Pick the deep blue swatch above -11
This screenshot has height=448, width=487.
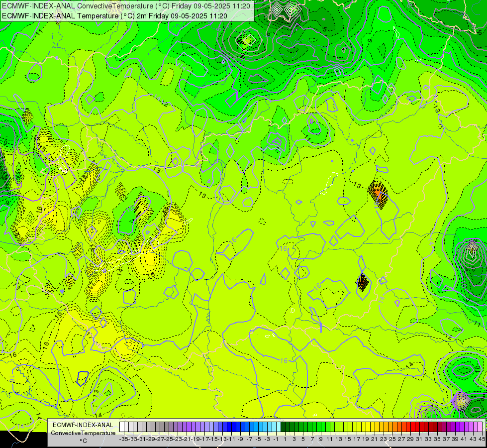tap(229, 427)
